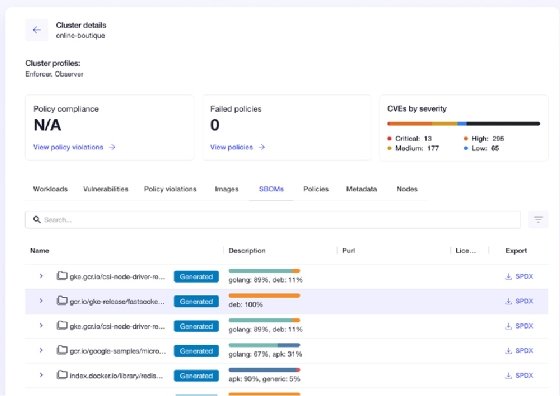Viewport: 560px width, 396px height.
Task: Click the Cluster details heading
Action: [x=81, y=25]
